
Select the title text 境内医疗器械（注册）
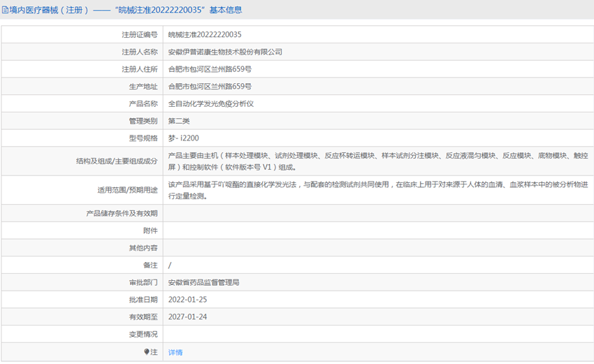[49, 10]
